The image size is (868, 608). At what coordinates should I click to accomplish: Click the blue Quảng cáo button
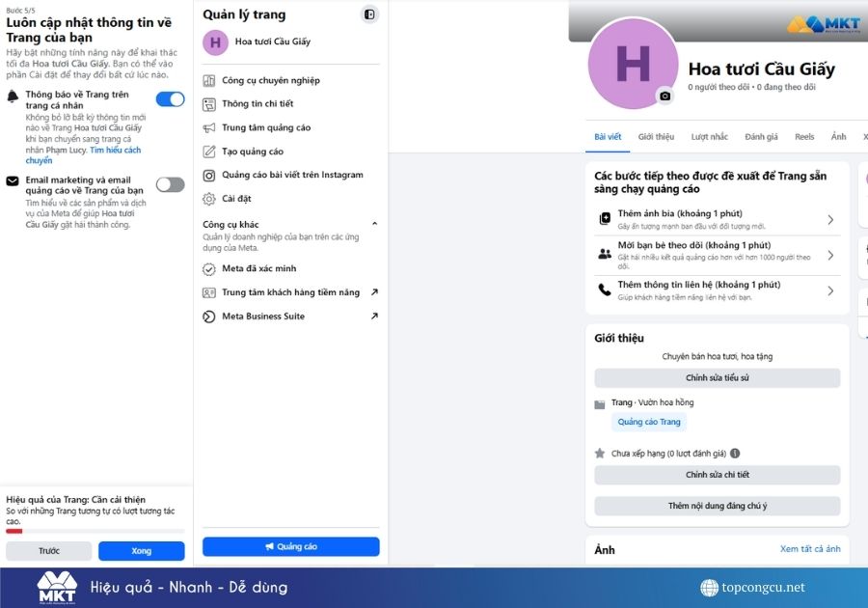click(x=290, y=546)
